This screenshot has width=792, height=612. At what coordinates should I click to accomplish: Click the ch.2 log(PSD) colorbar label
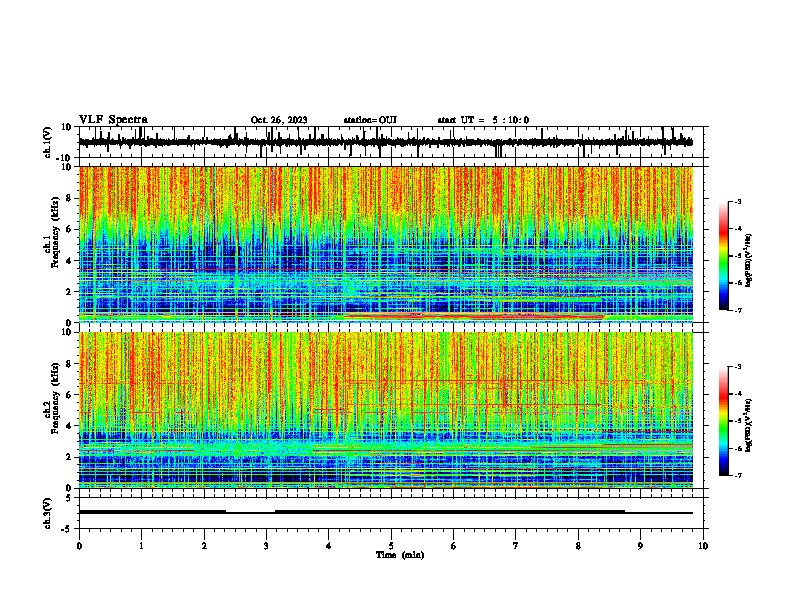pyautogui.click(x=748, y=425)
